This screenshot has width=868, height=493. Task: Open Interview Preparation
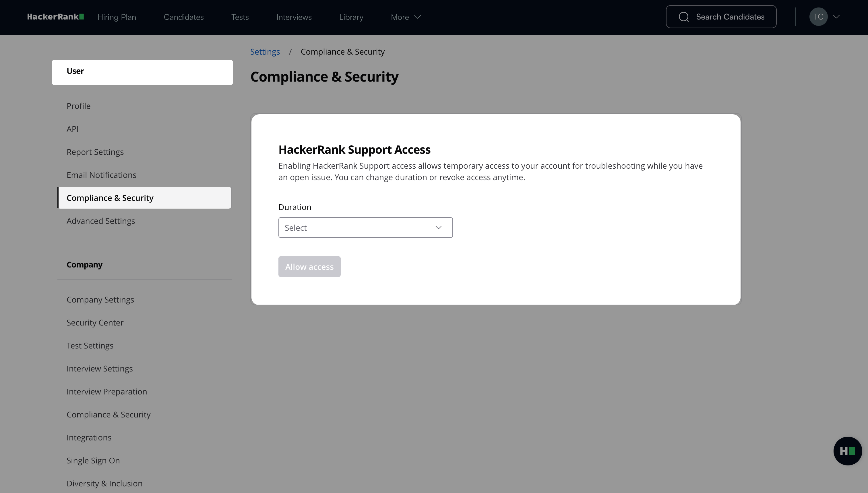tap(107, 392)
